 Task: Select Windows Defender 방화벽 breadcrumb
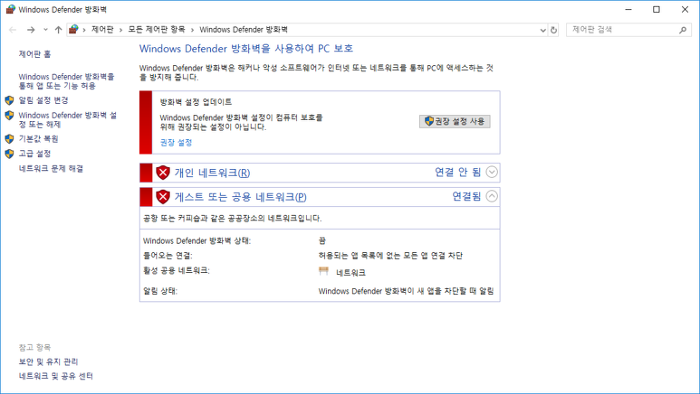(243, 29)
